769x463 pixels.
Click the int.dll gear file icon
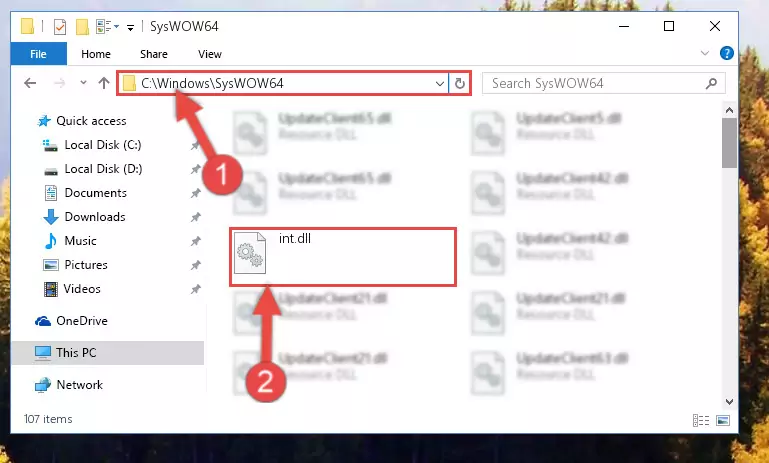pyautogui.click(x=250, y=253)
